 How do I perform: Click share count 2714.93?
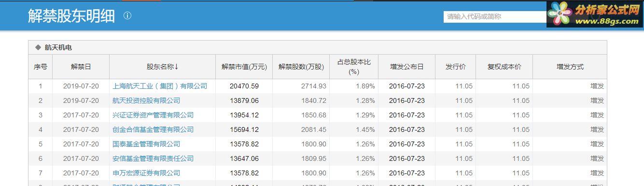click(x=314, y=86)
